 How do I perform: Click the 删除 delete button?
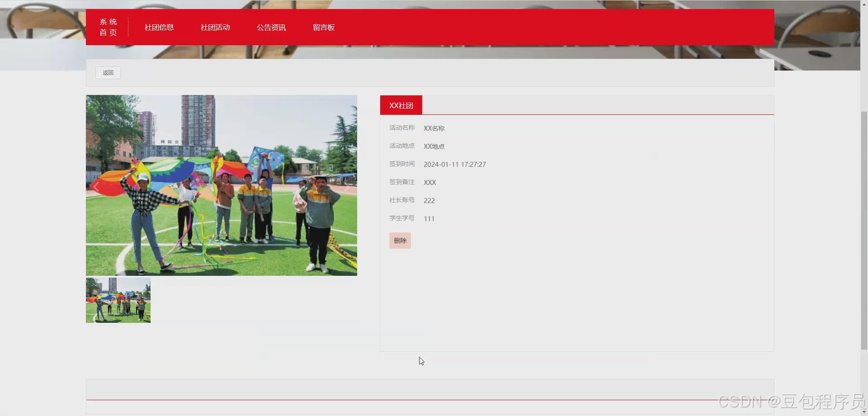point(400,241)
